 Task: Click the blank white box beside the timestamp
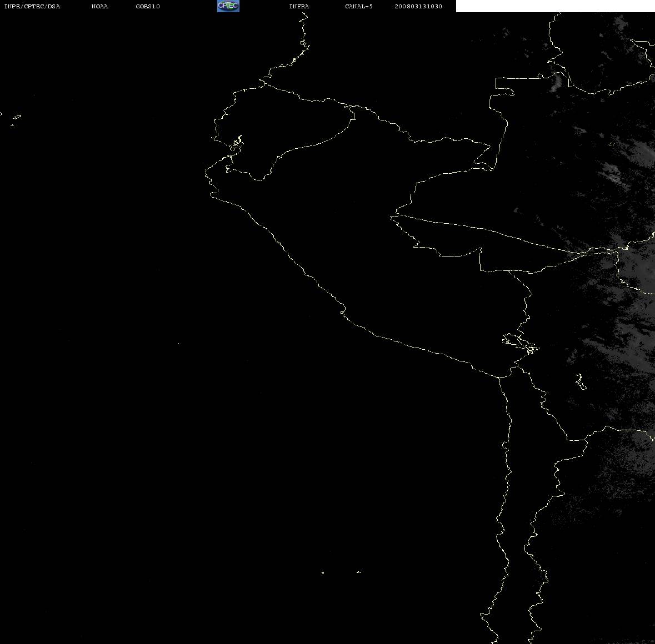[x=555, y=6]
